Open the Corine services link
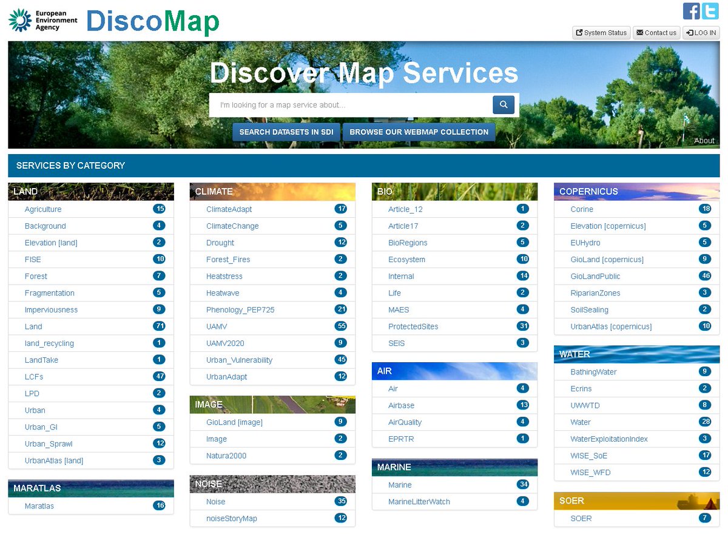This screenshot has width=728, height=560. click(582, 209)
